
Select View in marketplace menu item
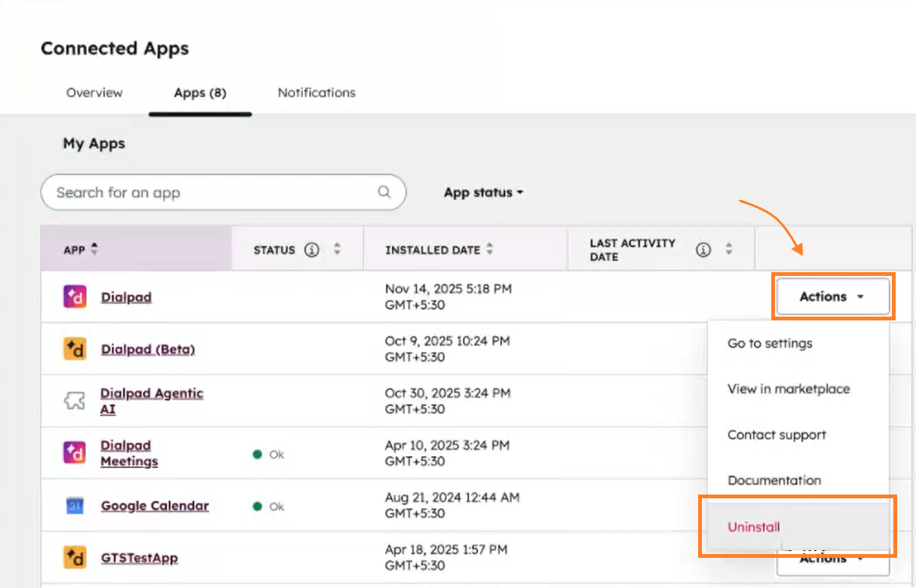(789, 389)
